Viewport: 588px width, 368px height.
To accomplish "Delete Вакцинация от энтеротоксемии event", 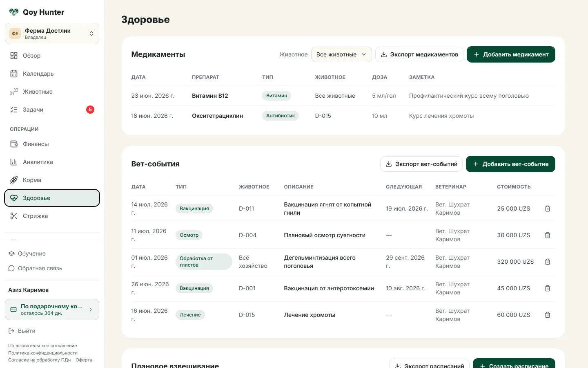I will pyautogui.click(x=548, y=288).
